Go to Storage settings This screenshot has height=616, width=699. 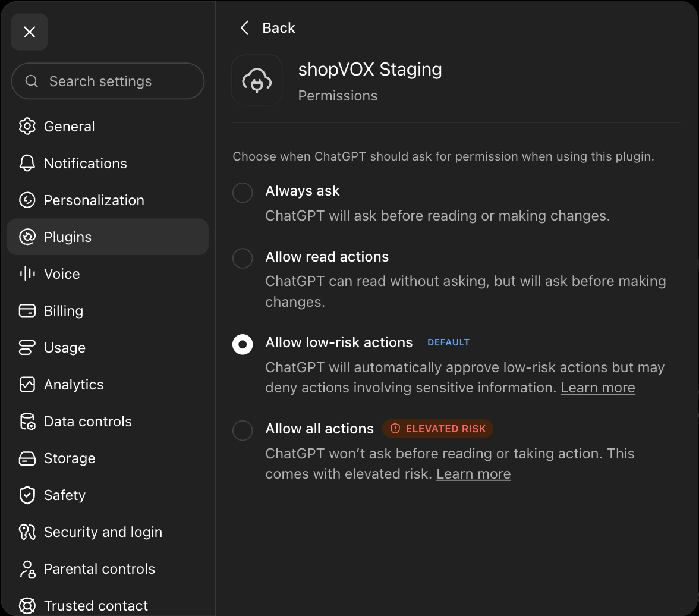tap(108, 458)
